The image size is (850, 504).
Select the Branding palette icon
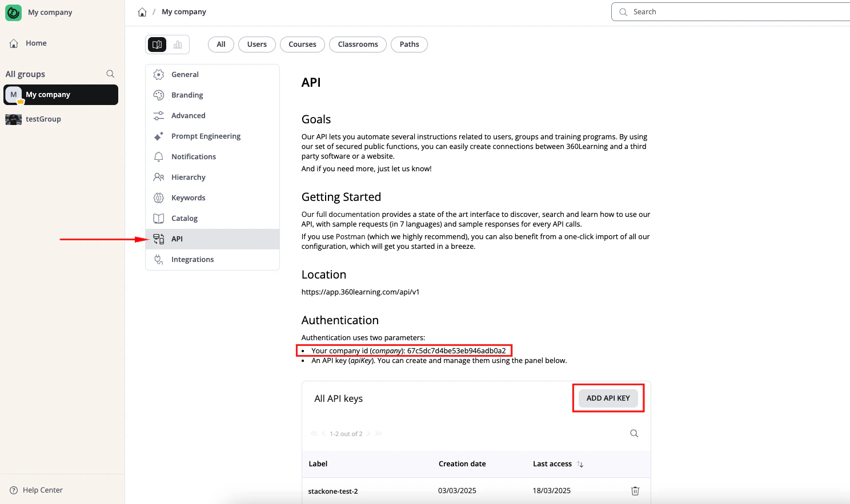click(x=158, y=95)
